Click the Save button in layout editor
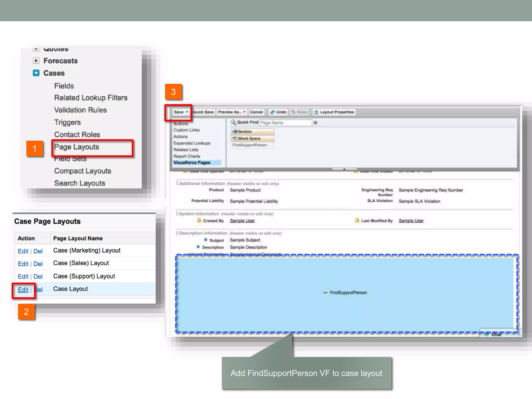 [179, 112]
